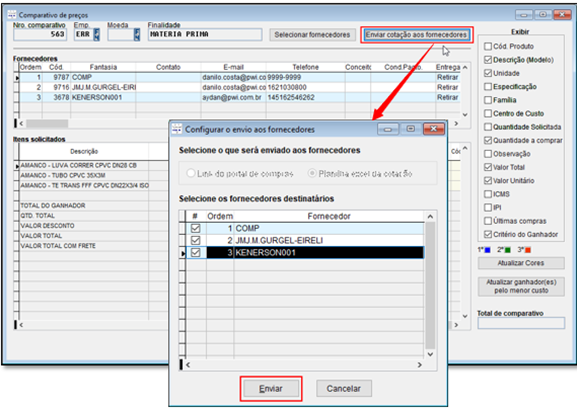This screenshot has width=577, height=409.
Task: Click the green 2nd place color square
Action: [x=508, y=250]
